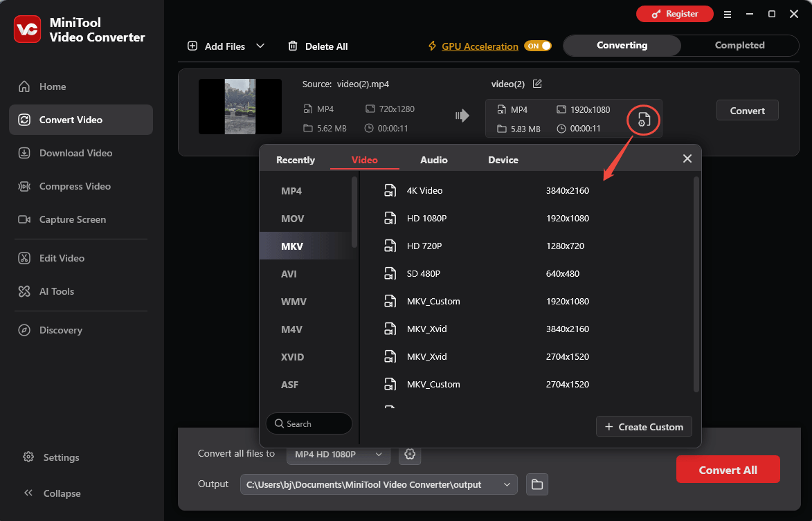
Task: Expand Add Files dropdown arrow
Action: click(x=260, y=46)
